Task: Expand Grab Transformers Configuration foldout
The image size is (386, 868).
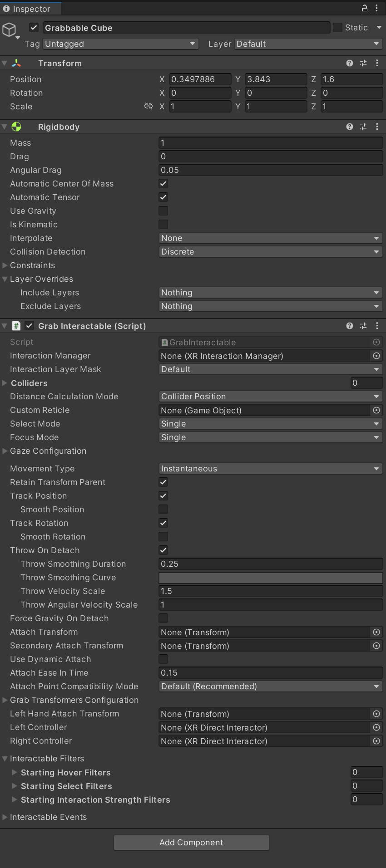Action: [x=5, y=700]
